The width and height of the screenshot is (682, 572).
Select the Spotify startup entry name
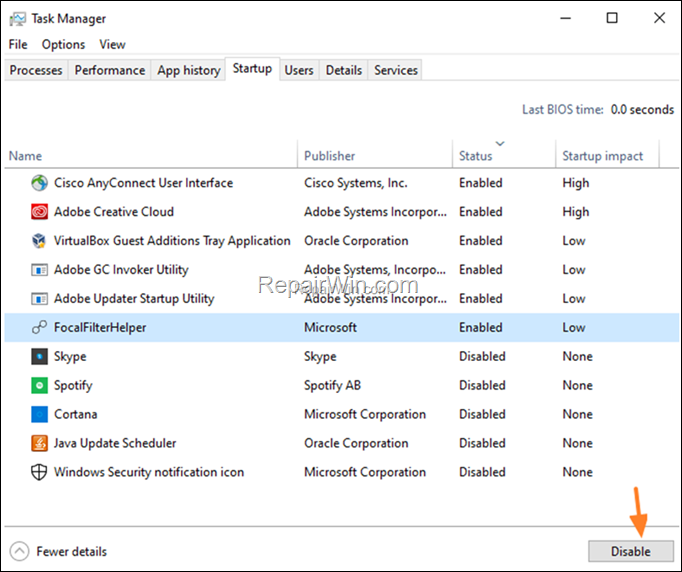[73, 385]
